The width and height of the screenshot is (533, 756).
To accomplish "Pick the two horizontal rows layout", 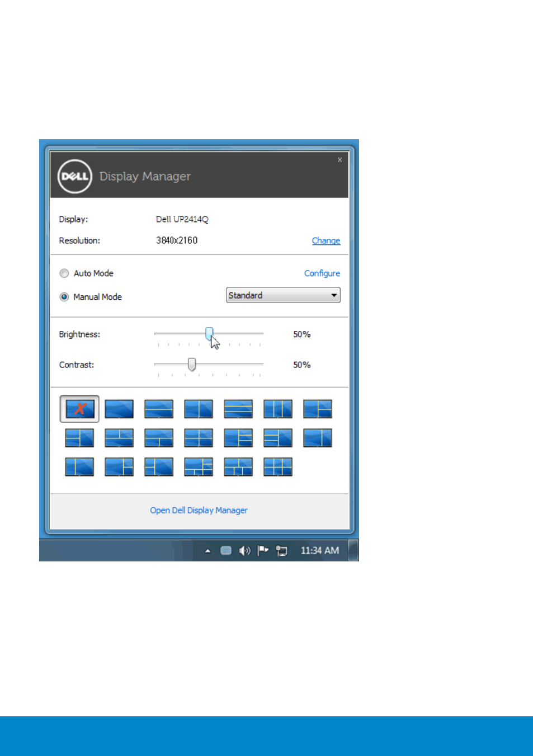I will 159,409.
